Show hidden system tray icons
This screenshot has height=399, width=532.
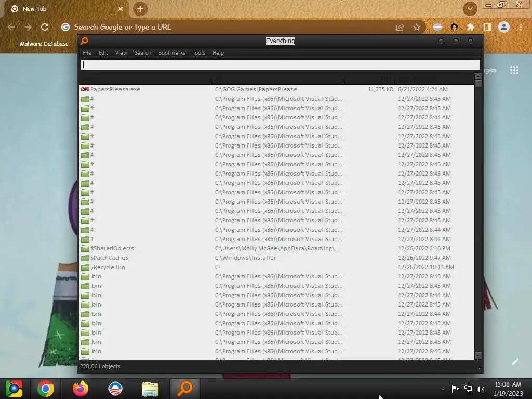point(443,389)
